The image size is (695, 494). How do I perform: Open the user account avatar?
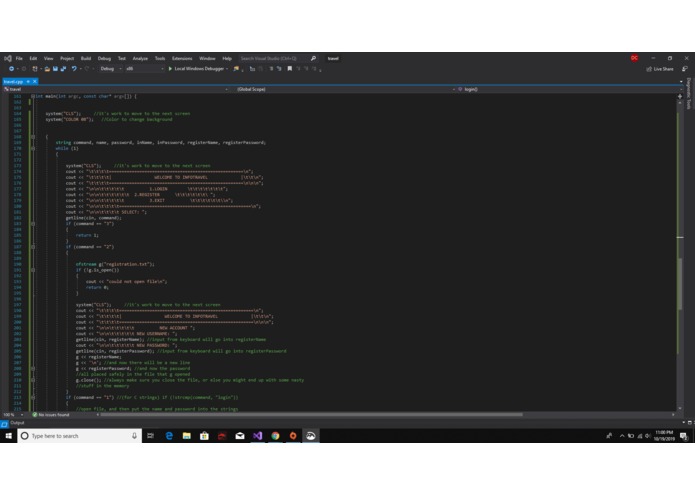coord(634,58)
